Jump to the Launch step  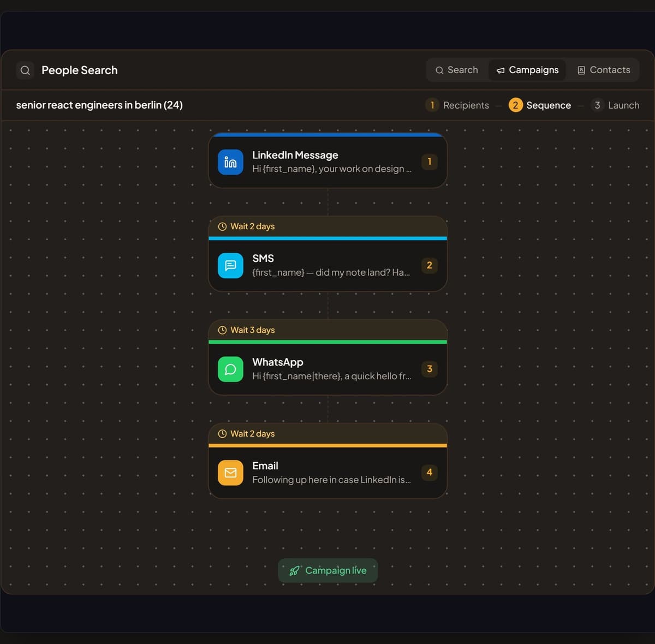click(x=615, y=105)
